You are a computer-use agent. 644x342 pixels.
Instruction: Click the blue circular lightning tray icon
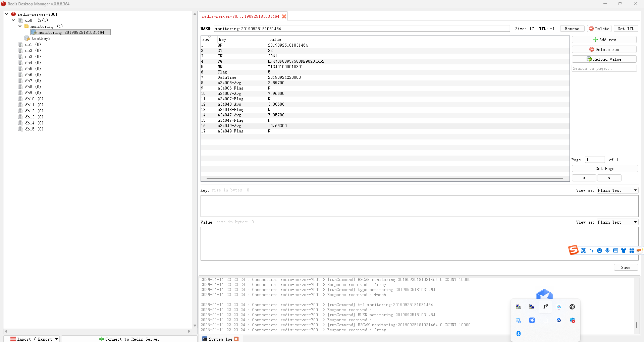click(559, 320)
